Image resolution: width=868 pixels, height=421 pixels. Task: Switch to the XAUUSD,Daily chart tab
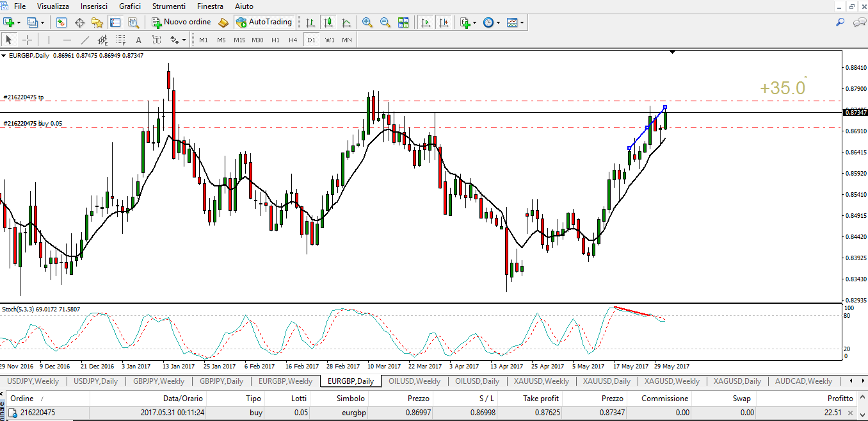[607, 381]
